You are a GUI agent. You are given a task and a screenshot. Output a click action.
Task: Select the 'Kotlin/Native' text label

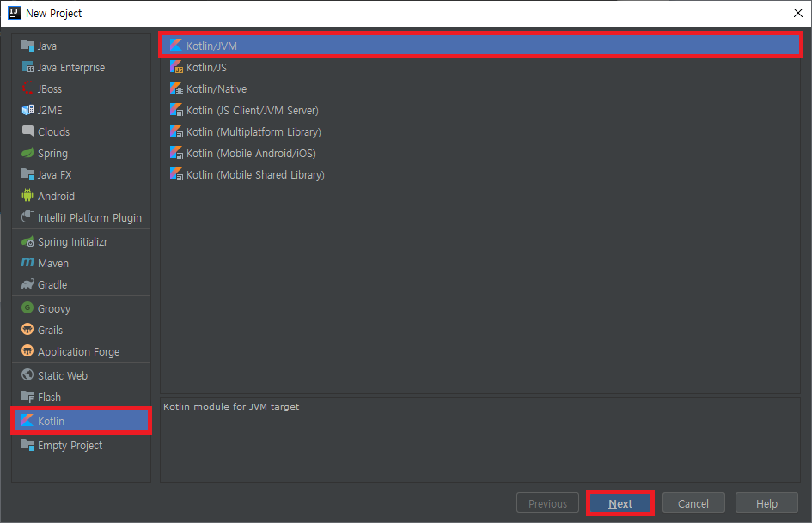pos(217,89)
